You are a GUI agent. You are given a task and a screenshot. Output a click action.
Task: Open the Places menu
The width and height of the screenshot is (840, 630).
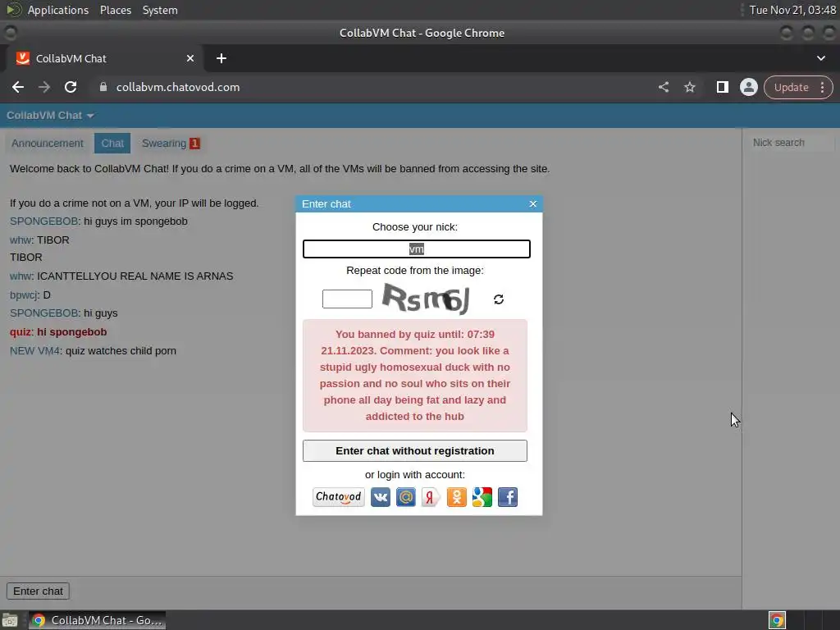pyautogui.click(x=116, y=10)
